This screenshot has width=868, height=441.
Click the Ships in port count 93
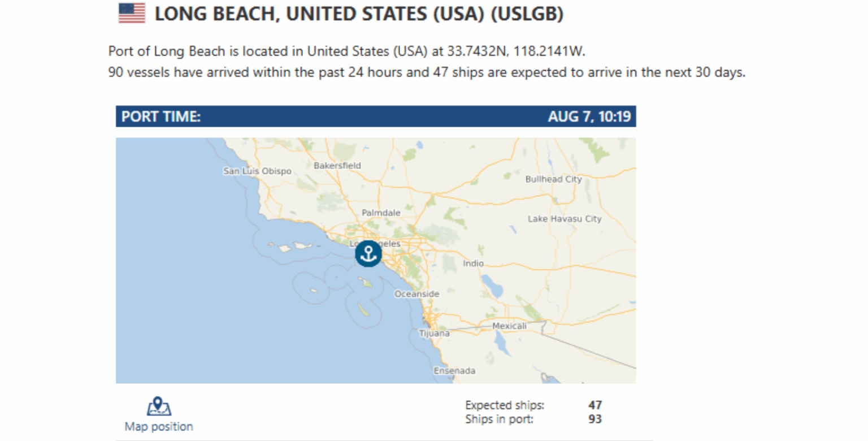point(594,420)
